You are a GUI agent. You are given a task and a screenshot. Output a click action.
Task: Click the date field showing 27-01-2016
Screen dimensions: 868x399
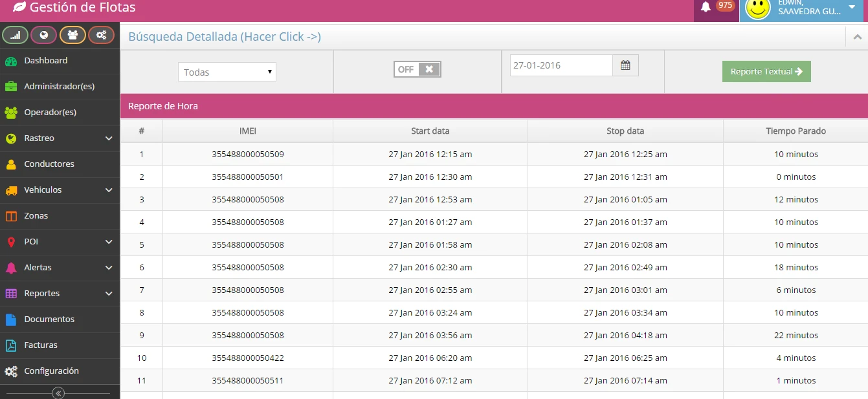[561, 65]
